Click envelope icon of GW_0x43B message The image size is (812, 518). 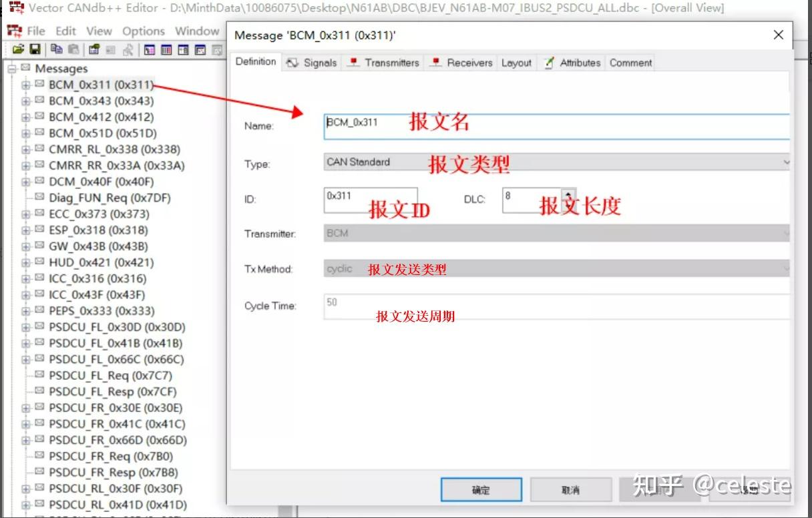tap(39, 246)
